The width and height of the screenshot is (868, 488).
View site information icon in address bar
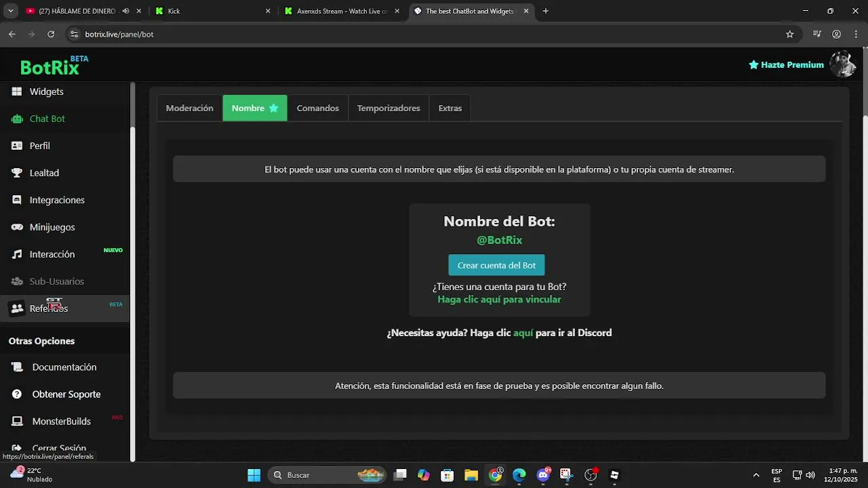click(75, 34)
